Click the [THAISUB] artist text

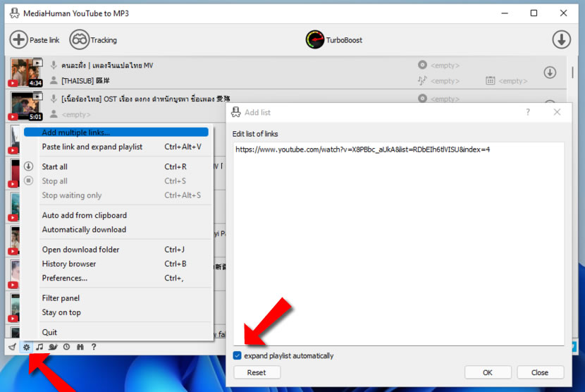85,80
